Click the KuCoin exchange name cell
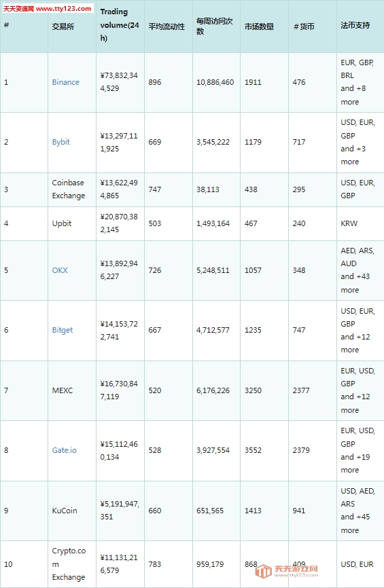Image resolution: width=384 pixels, height=588 pixels. [64, 511]
